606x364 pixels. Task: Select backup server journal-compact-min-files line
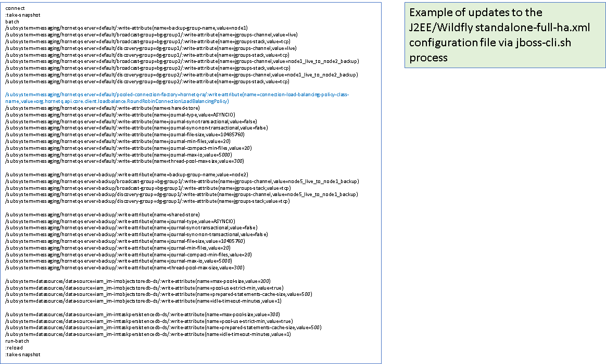tap(129, 255)
